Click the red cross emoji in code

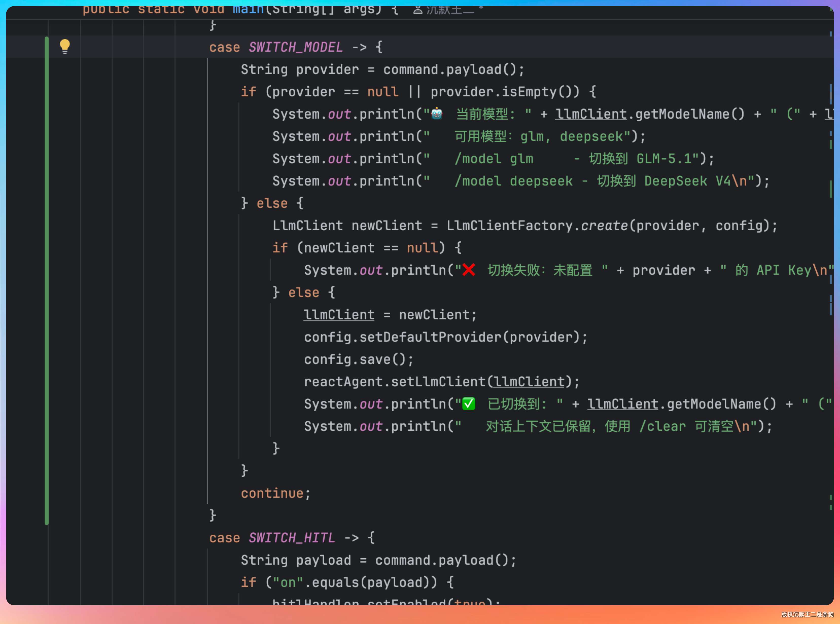pyautogui.click(x=468, y=270)
